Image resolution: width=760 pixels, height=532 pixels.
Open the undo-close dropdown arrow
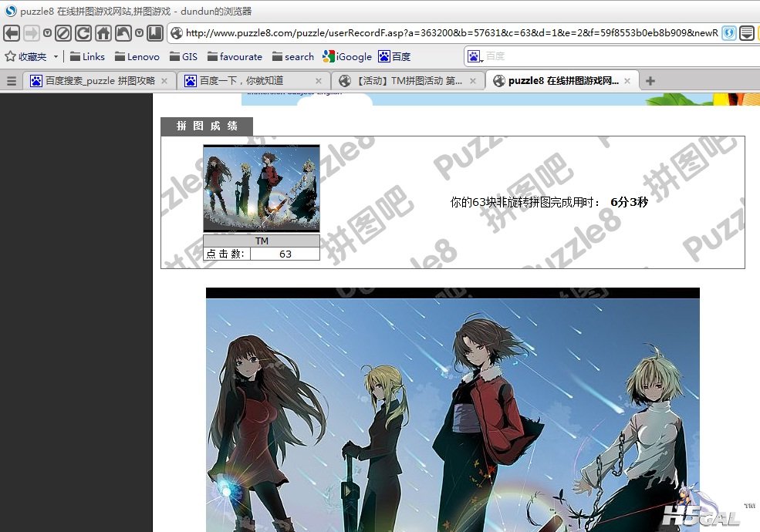pos(139,33)
